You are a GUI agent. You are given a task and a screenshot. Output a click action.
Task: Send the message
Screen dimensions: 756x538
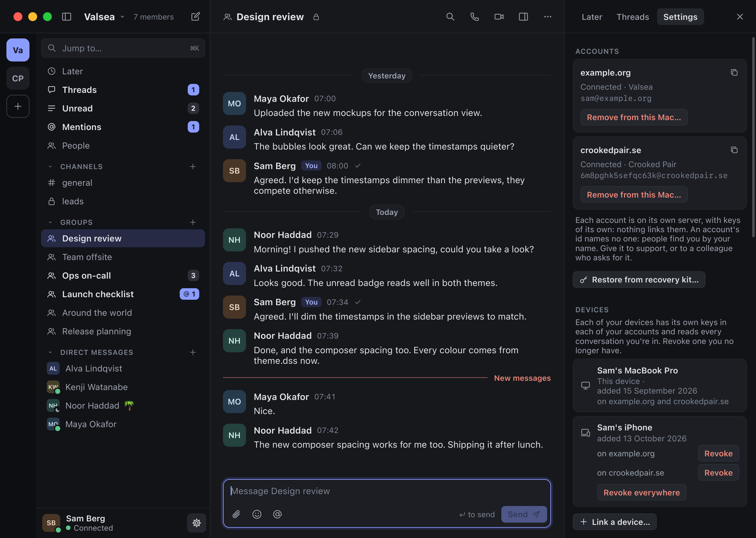tap(524, 514)
